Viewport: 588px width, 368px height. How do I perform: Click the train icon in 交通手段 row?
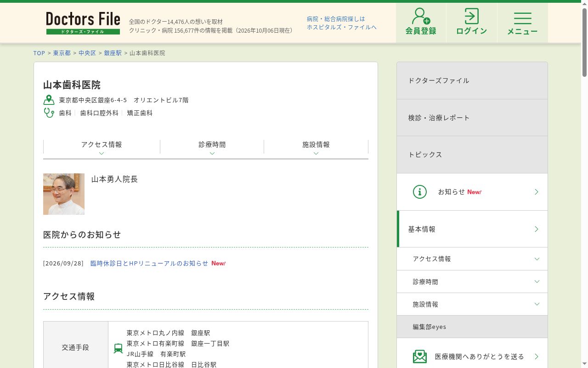click(x=119, y=348)
